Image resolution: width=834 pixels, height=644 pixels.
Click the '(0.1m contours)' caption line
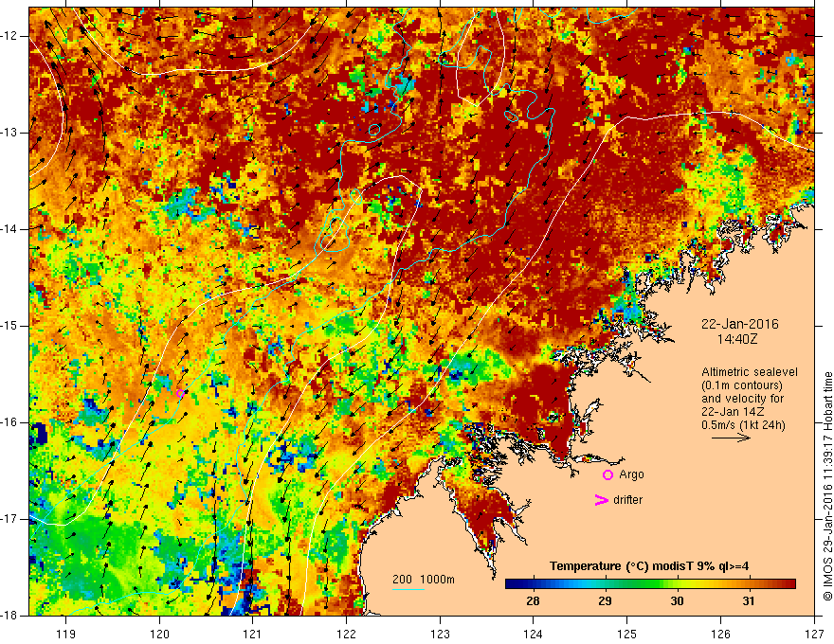pyautogui.click(x=742, y=385)
